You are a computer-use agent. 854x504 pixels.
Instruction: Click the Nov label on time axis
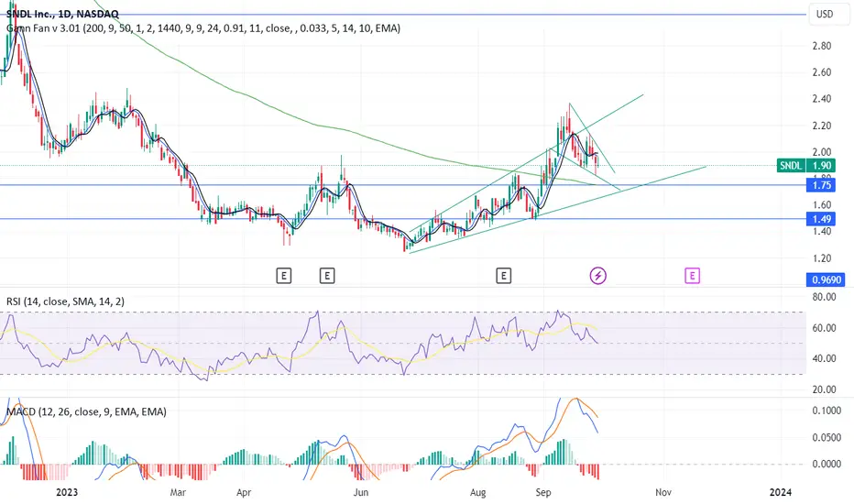(662, 493)
